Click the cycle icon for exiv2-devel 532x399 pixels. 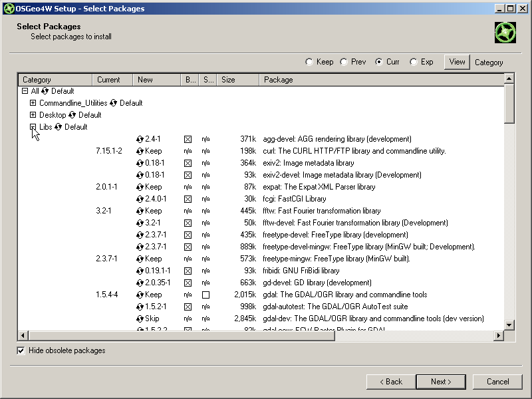click(140, 175)
